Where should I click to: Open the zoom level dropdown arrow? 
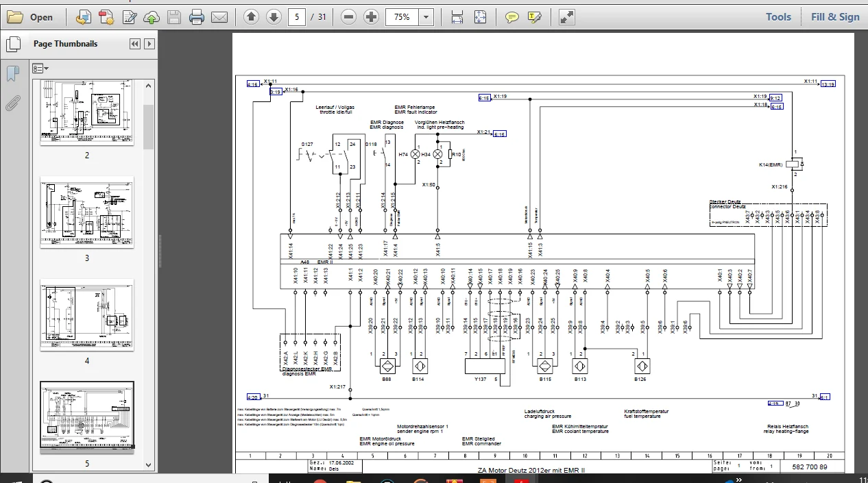(x=426, y=17)
